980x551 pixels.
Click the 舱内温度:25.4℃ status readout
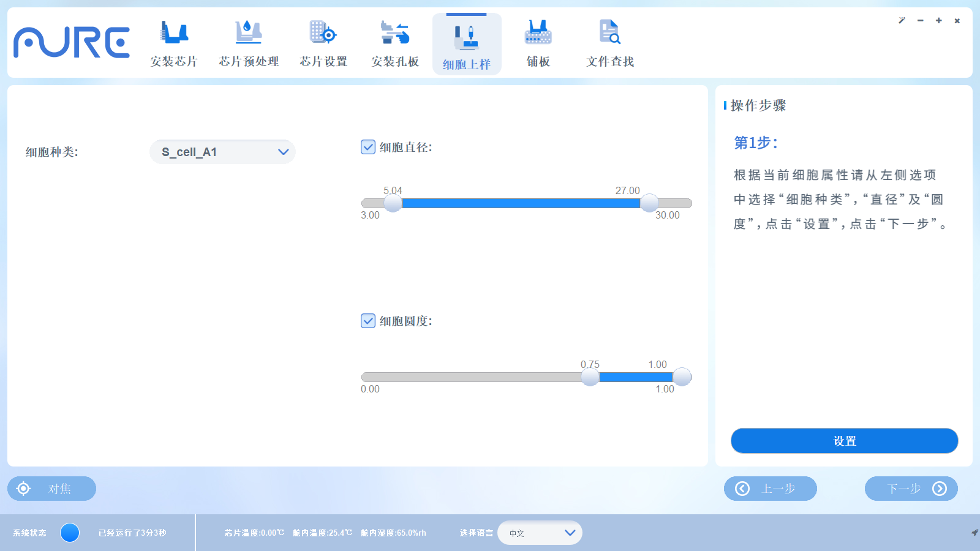click(x=322, y=533)
